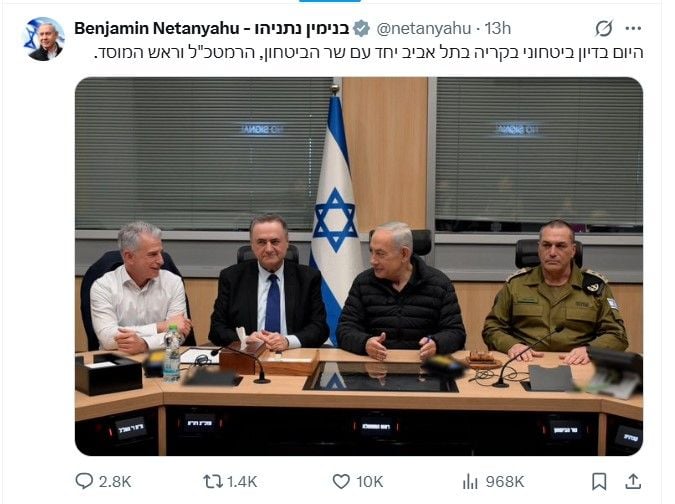Open the @netanyahu handle link
Screen dimensions: 675x504
coord(424,28)
